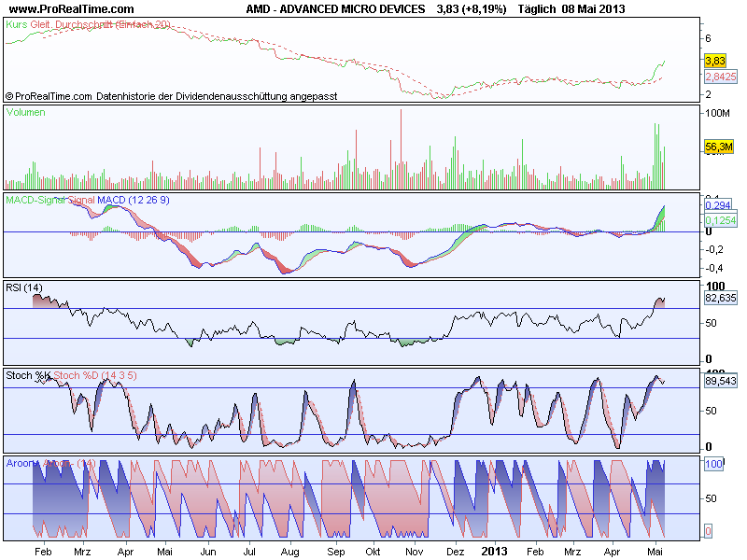
Task: Click the 82,635 RSI value tag
Action: [x=720, y=298]
